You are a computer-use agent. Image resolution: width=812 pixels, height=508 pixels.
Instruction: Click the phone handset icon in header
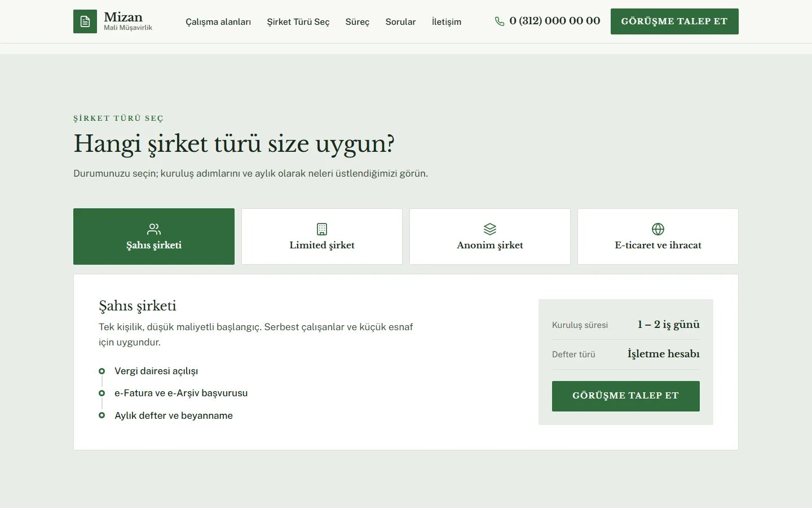pyautogui.click(x=500, y=21)
